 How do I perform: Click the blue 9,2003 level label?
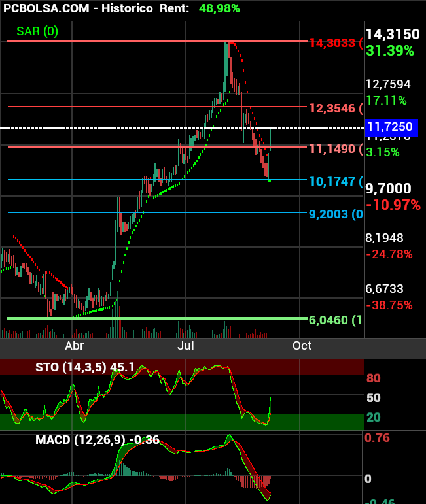(x=336, y=214)
